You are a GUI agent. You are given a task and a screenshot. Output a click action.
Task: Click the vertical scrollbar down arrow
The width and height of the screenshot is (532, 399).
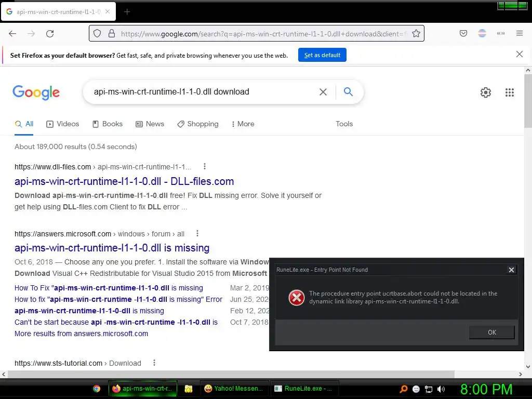pyautogui.click(x=528, y=367)
